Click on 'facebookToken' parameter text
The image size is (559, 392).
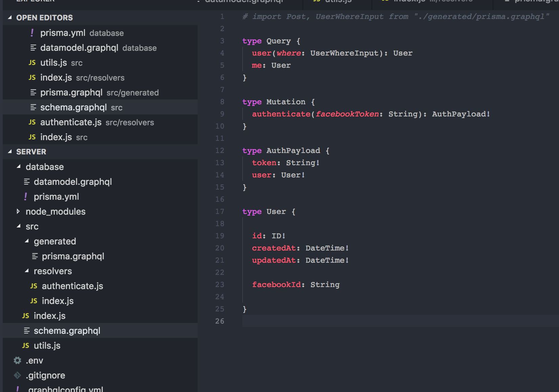coord(347,114)
